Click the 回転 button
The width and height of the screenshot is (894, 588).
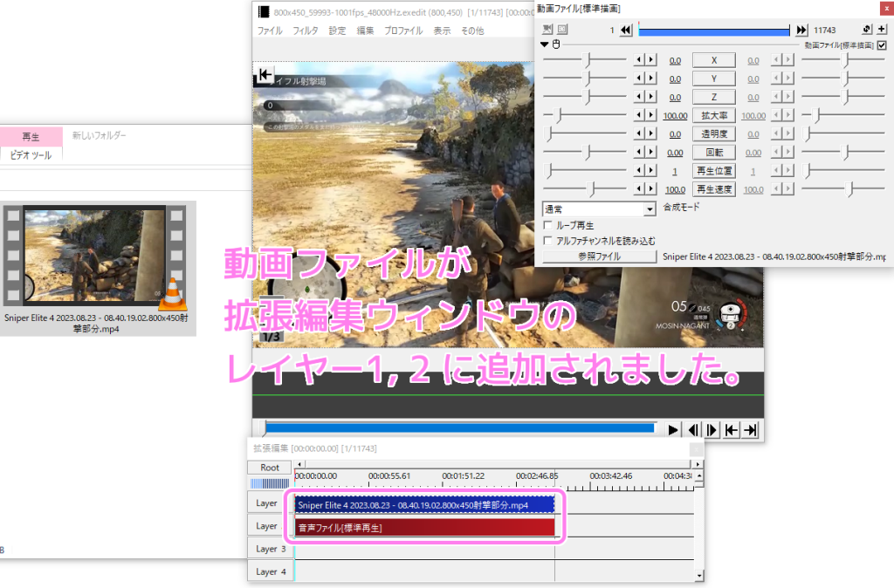tap(714, 152)
